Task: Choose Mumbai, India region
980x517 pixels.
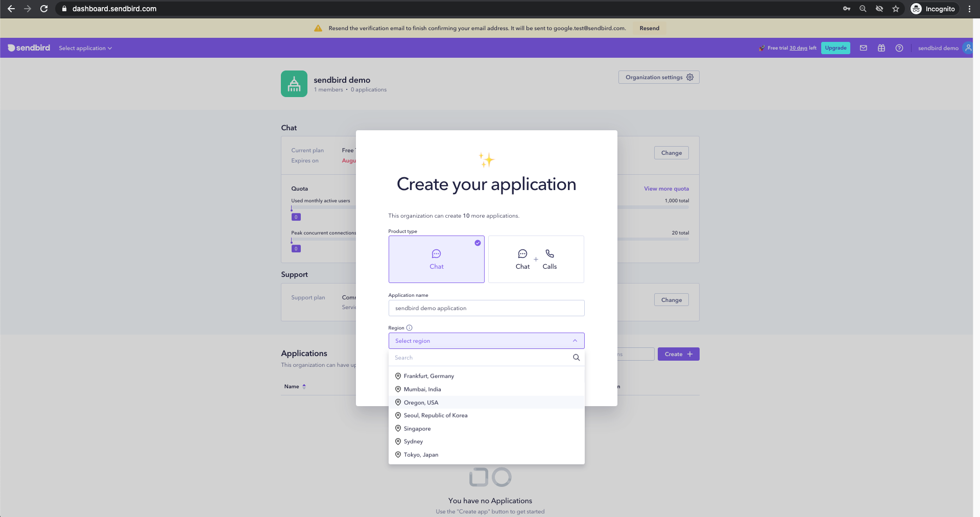Action: tap(486, 389)
